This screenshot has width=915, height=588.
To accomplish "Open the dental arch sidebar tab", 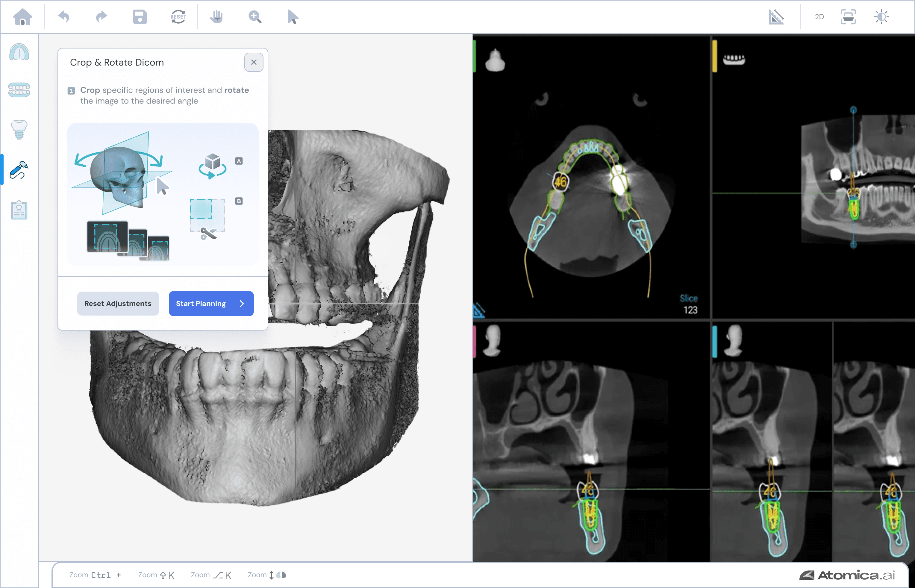I will (x=19, y=52).
